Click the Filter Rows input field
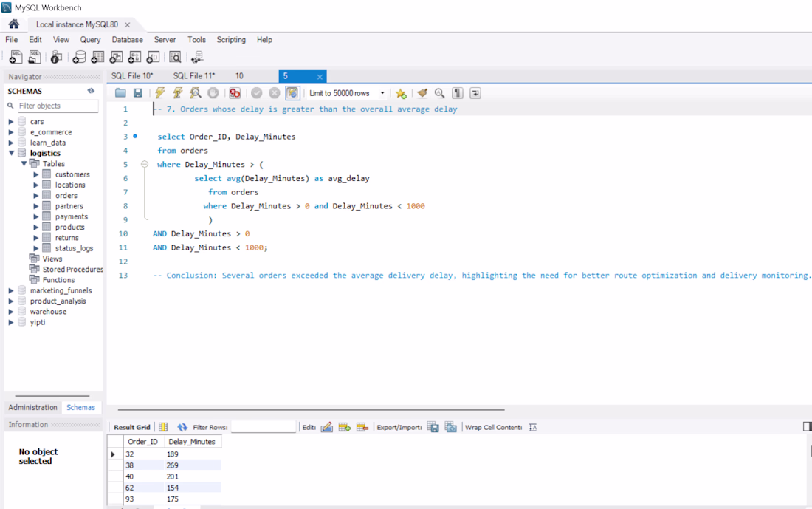The width and height of the screenshot is (812, 509). pyautogui.click(x=263, y=427)
